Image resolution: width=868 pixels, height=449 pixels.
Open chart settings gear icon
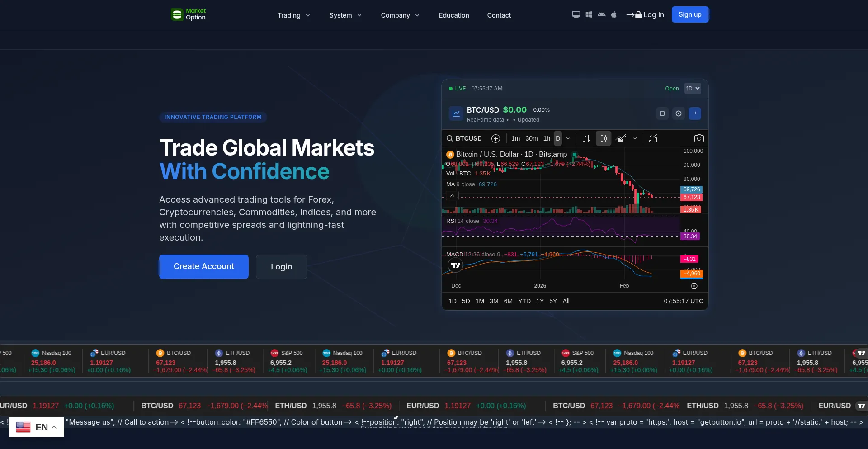pos(694,286)
